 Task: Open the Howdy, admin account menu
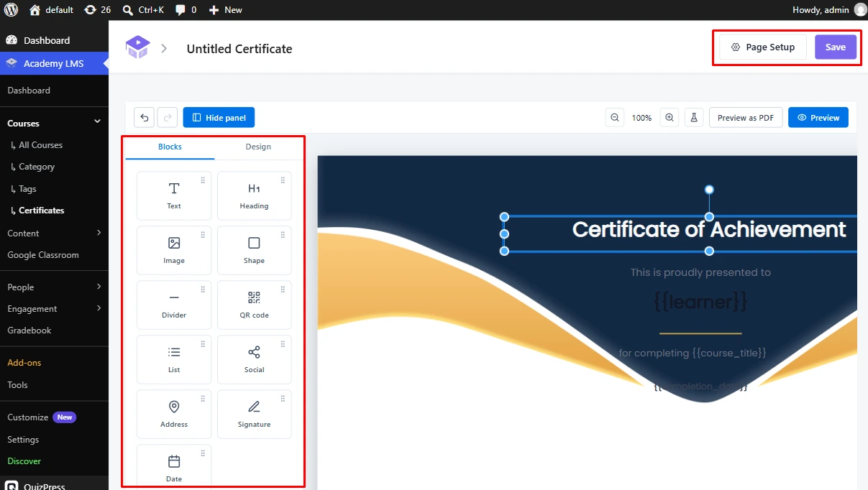pyautogui.click(x=829, y=10)
